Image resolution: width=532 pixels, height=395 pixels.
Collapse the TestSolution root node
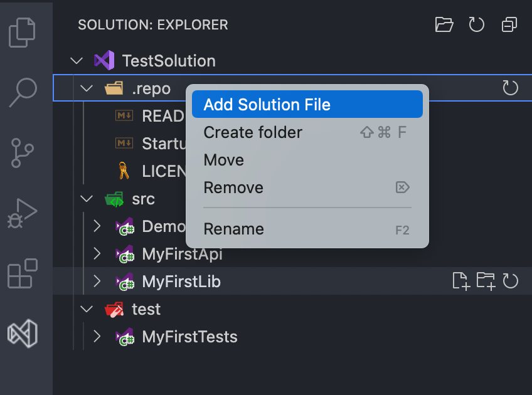[x=77, y=60]
